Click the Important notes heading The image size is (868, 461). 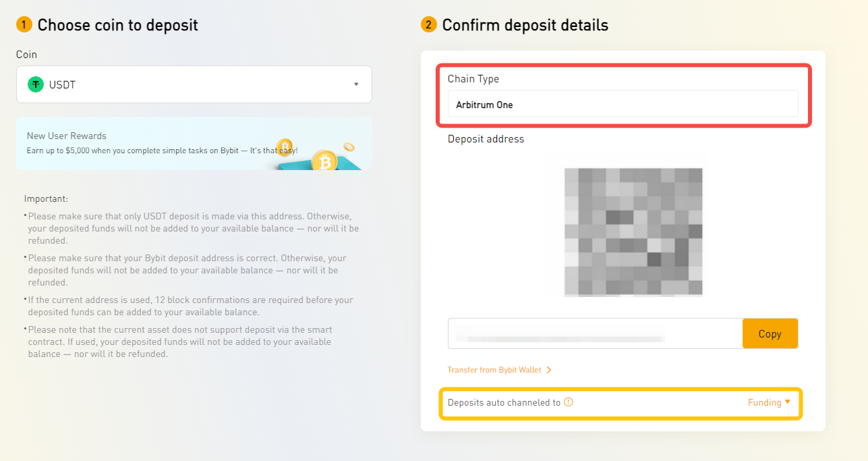tap(46, 198)
